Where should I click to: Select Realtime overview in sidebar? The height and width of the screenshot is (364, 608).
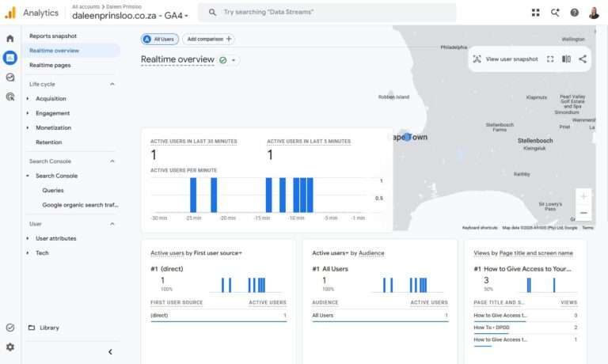coord(55,51)
